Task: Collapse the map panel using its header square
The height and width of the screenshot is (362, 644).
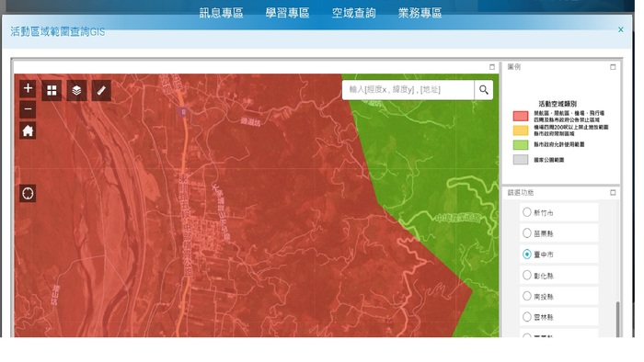Action: click(492, 67)
